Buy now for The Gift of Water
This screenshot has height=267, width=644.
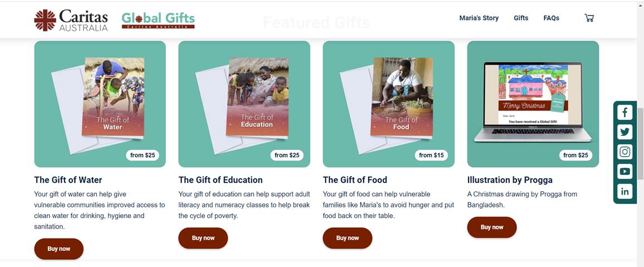[59, 249]
